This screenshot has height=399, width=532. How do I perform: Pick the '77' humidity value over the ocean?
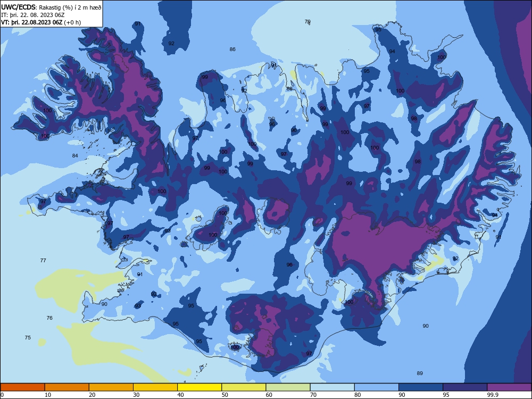(43, 261)
